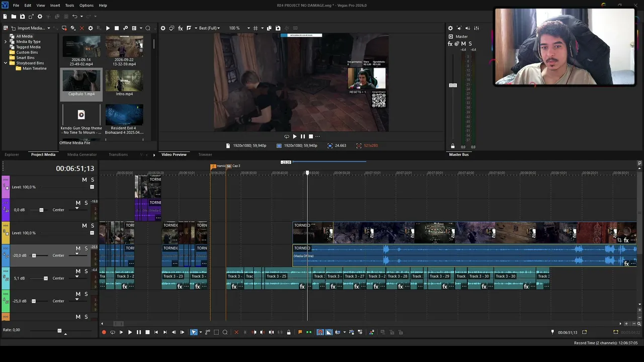This screenshot has height=362, width=644.
Task: Save snapshot to file in preview toolbar
Action: tap(278, 28)
